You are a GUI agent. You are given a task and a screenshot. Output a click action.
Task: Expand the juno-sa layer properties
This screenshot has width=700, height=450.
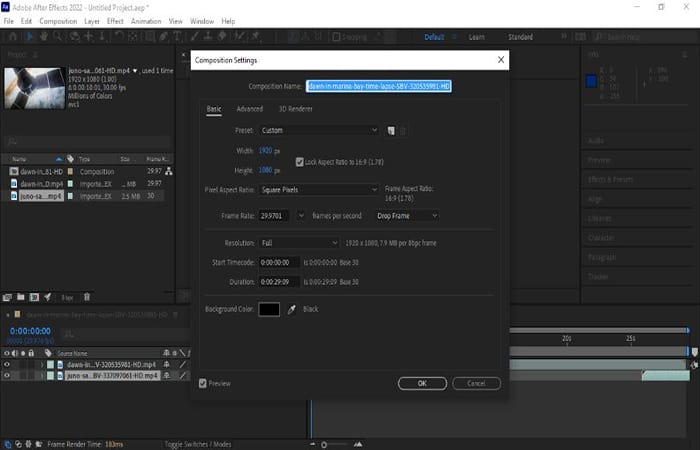[x=42, y=376]
